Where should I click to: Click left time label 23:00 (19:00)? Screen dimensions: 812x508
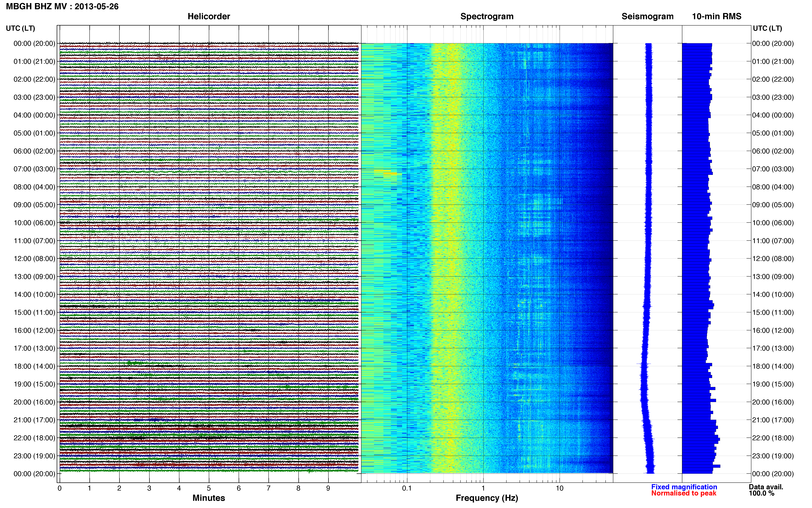[34, 456]
